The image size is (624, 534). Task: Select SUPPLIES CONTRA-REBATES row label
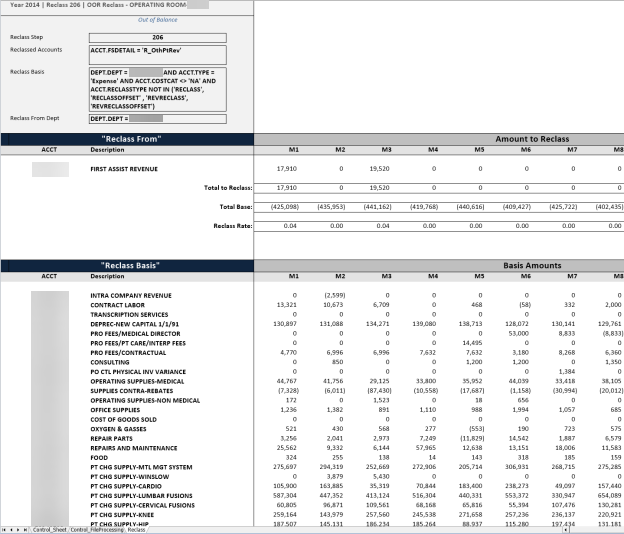pyautogui.click(x=132, y=391)
